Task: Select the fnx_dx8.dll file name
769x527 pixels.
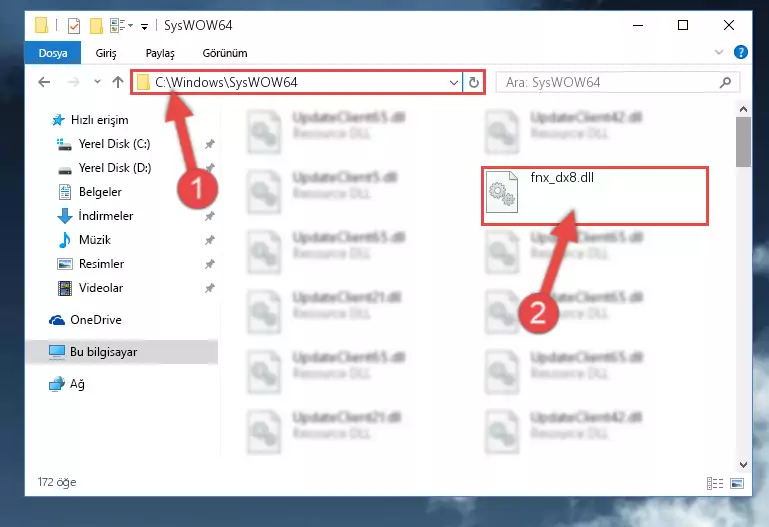Action: [x=562, y=177]
